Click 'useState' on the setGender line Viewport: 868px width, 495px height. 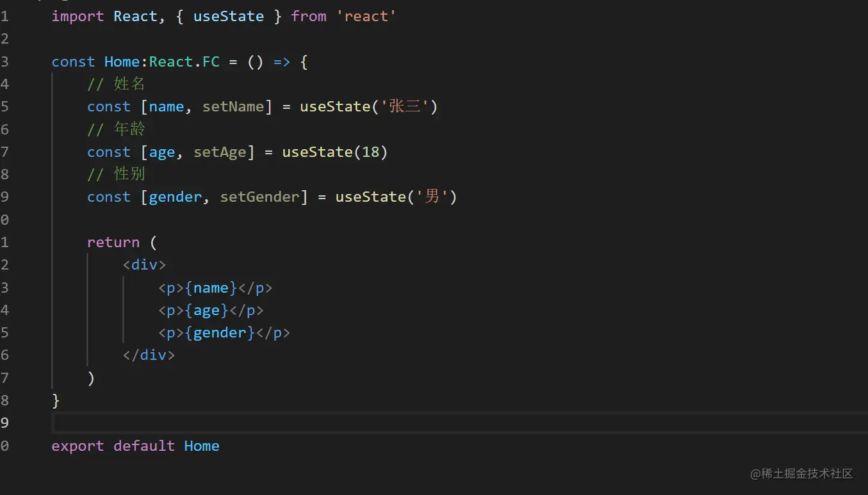click(x=370, y=197)
